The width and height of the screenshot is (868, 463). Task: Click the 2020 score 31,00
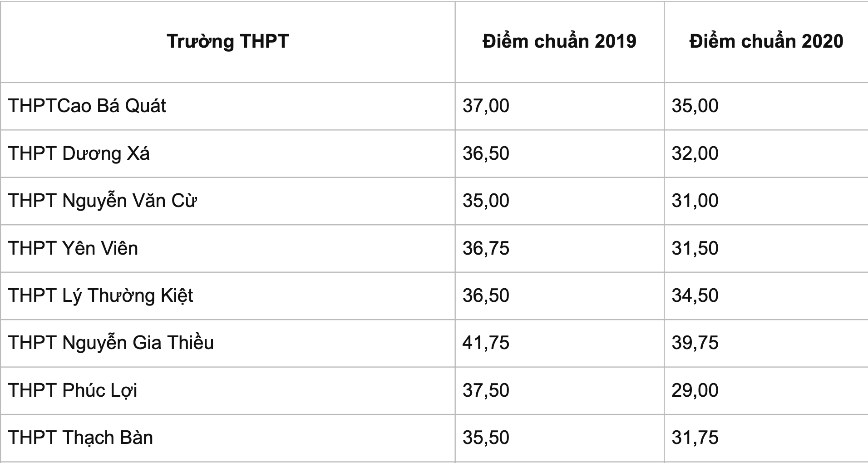(695, 201)
